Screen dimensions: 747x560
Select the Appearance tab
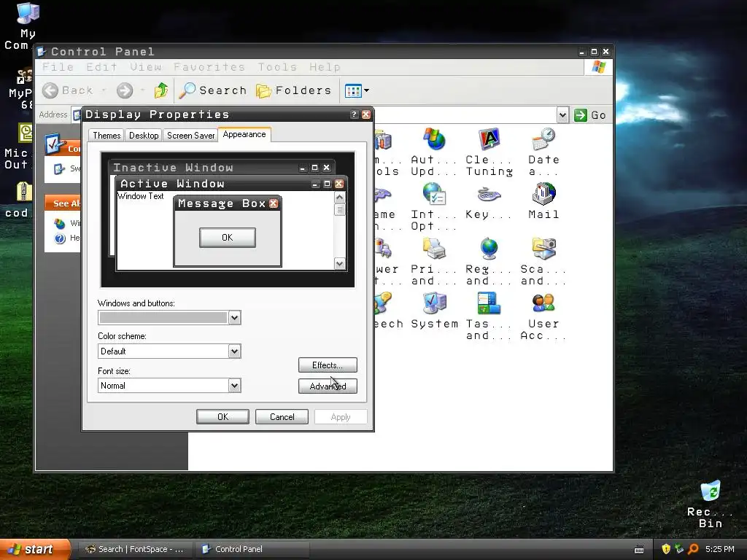(x=244, y=134)
